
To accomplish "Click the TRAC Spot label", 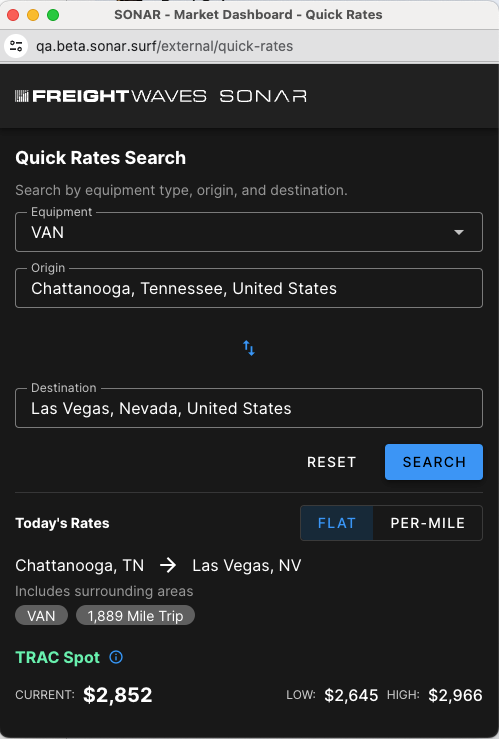I will (57, 657).
